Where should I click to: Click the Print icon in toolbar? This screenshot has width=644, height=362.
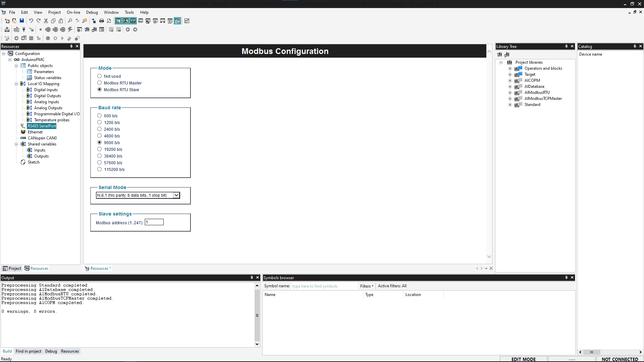click(x=102, y=21)
